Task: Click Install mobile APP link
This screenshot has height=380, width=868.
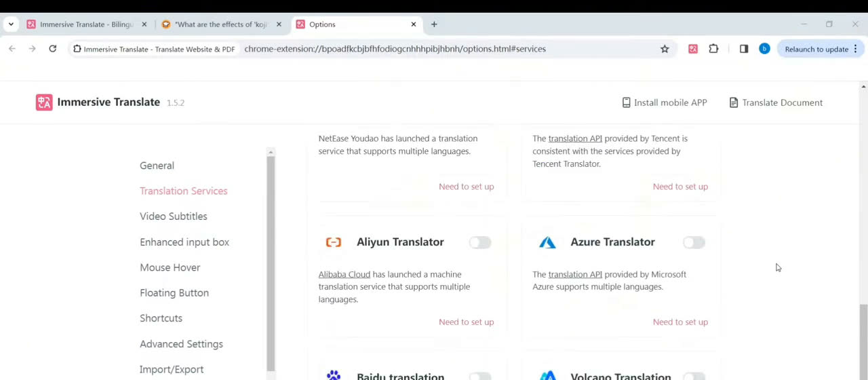Action: click(665, 102)
